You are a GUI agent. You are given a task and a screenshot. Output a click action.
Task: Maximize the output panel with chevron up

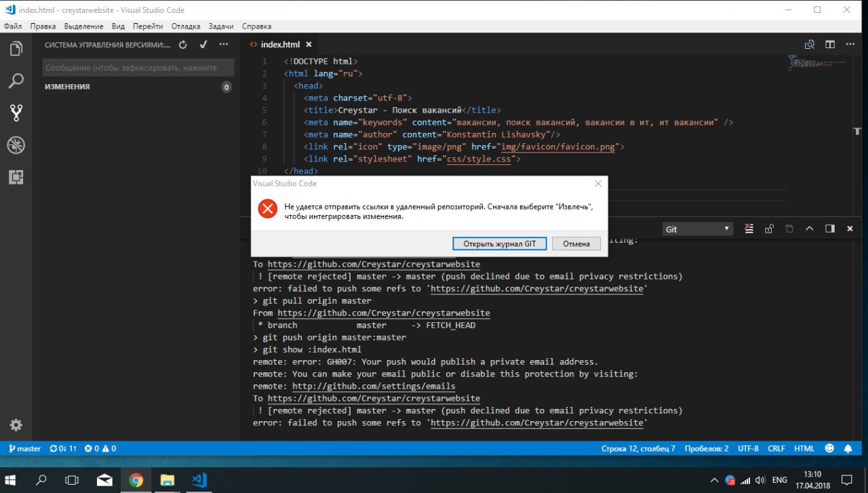point(809,229)
